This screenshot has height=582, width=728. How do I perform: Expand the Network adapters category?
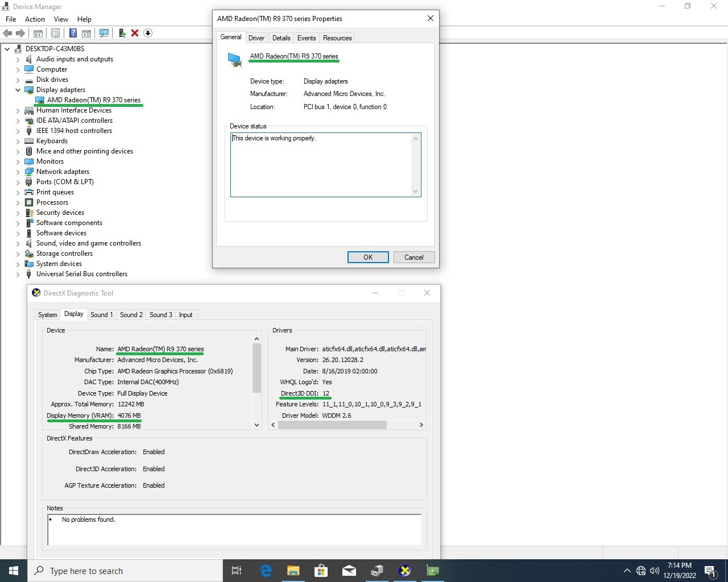click(18, 172)
